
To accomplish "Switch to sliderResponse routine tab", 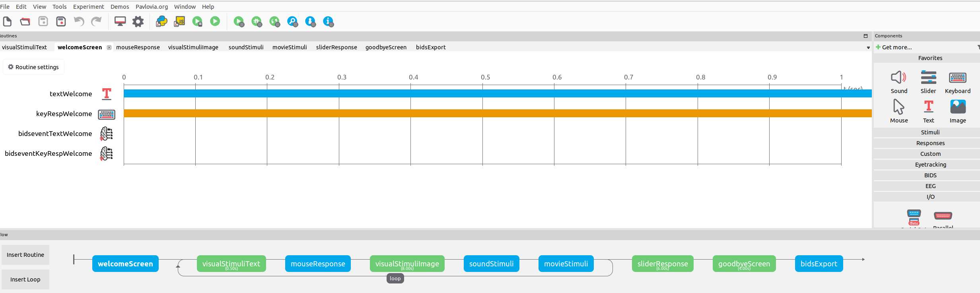I will click(336, 47).
